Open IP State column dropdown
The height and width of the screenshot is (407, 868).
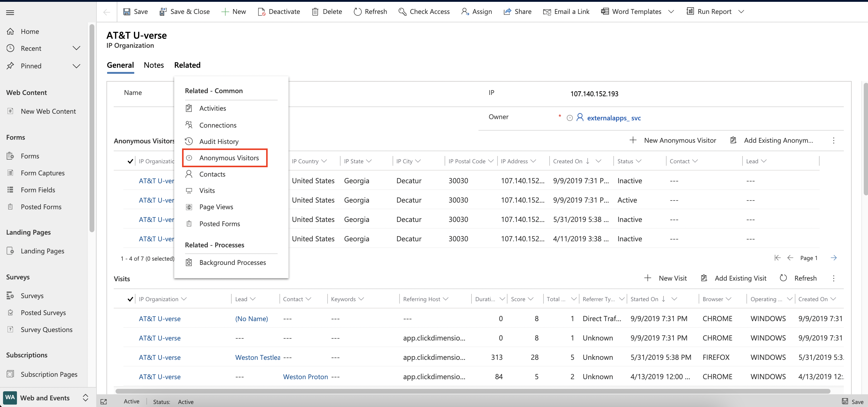[369, 161]
